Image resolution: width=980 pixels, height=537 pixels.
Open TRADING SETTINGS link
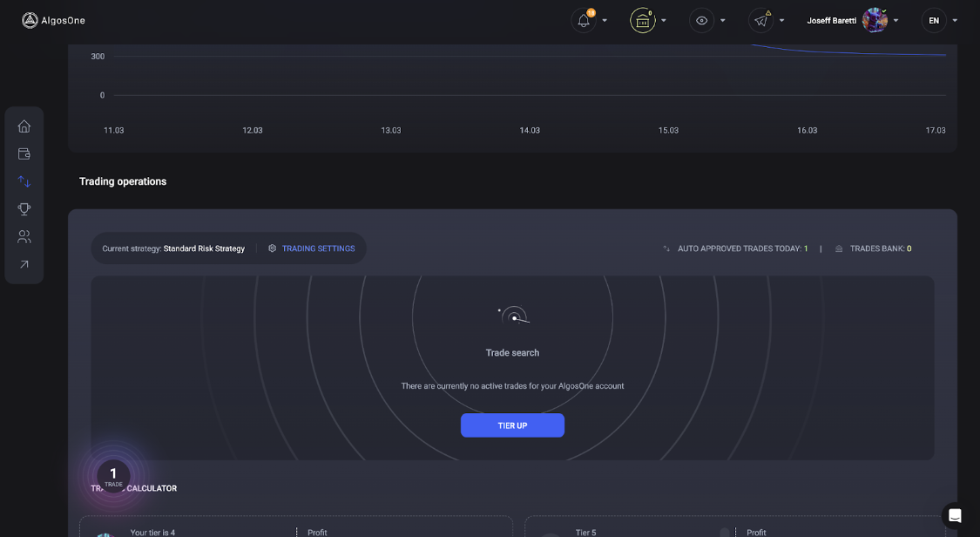[318, 248]
